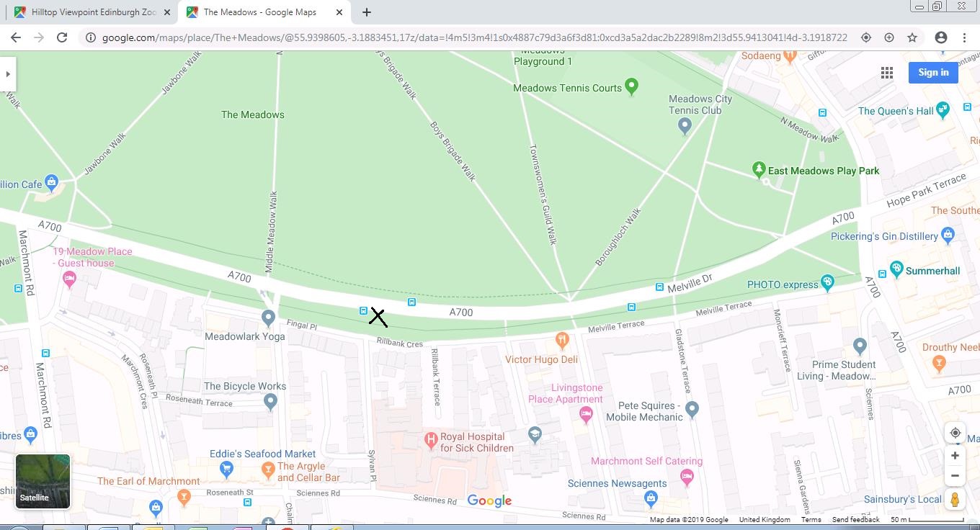This screenshot has height=530, width=980.
Task: Switch to Satellite view thumbnail
Action: [x=43, y=481]
